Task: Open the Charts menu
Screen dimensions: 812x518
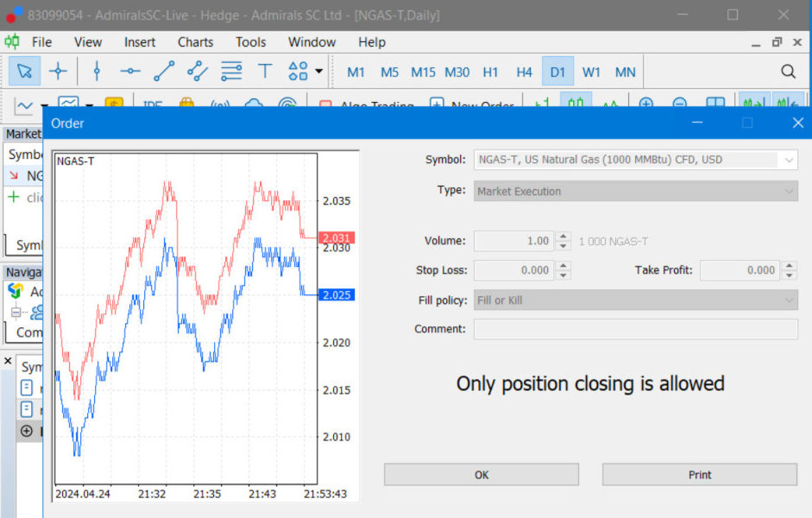Action: click(195, 41)
